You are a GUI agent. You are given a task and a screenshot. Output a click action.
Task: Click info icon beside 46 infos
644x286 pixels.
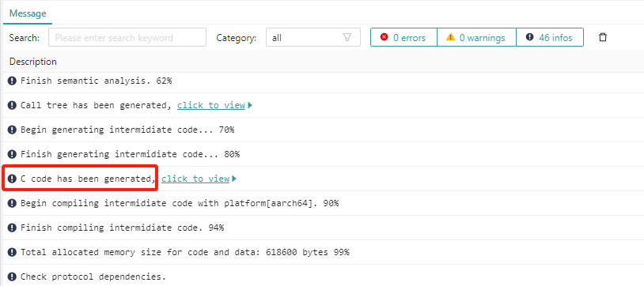click(530, 37)
